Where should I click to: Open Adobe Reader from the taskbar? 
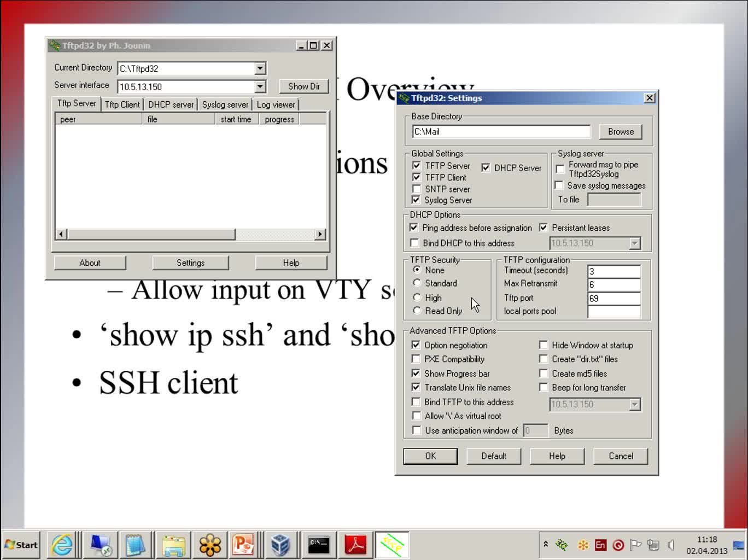pos(355,545)
